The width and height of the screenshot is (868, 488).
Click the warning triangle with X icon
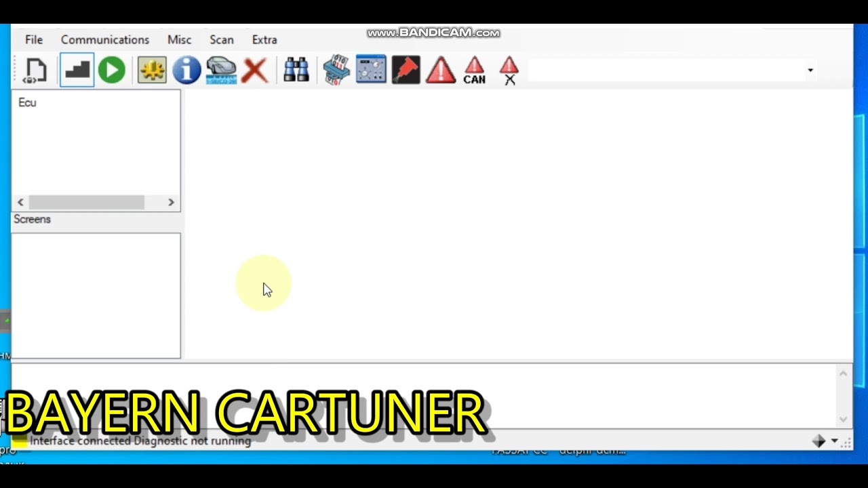pyautogui.click(x=509, y=70)
